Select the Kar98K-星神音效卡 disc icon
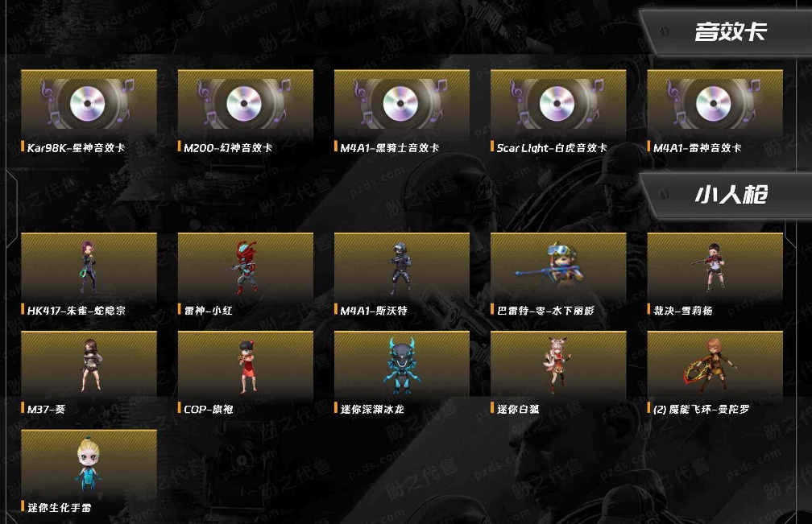This screenshot has width=812, height=524. (89, 104)
